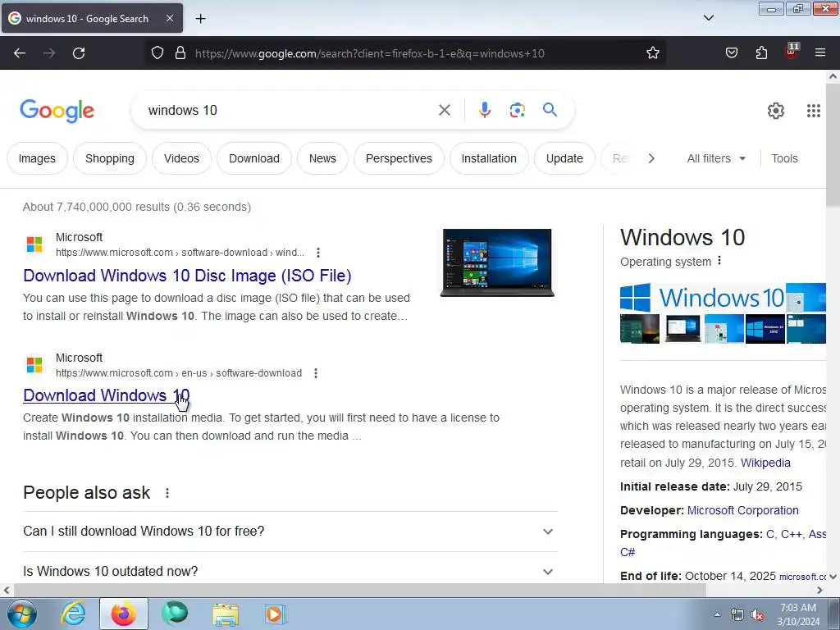Expand Can I still download Windows 10 for free?

pos(290,532)
